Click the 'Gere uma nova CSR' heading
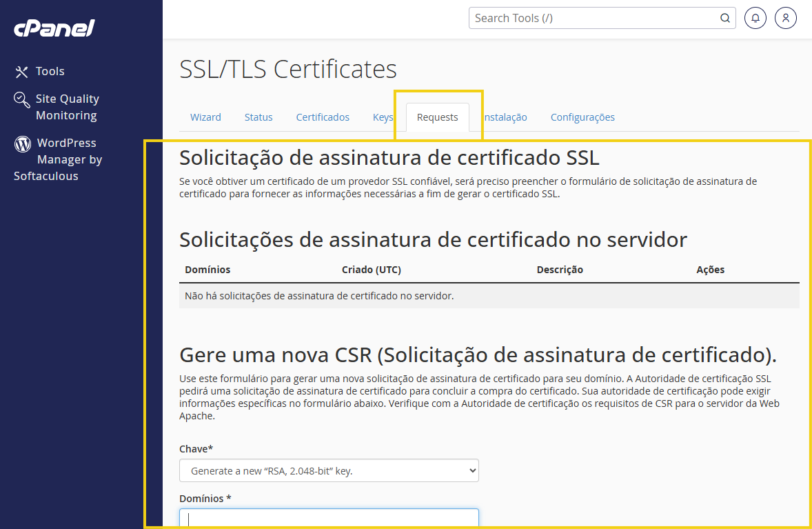Screen dimensions: 812x529 point(478,355)
